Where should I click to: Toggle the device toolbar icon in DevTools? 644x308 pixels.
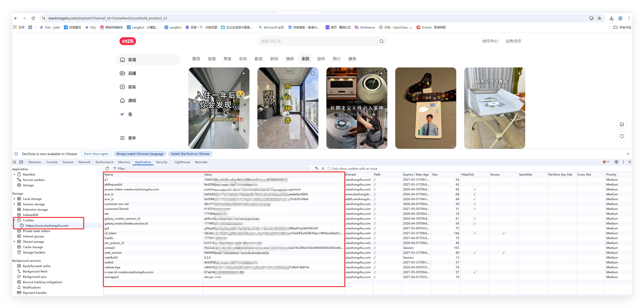pos(21,162)
